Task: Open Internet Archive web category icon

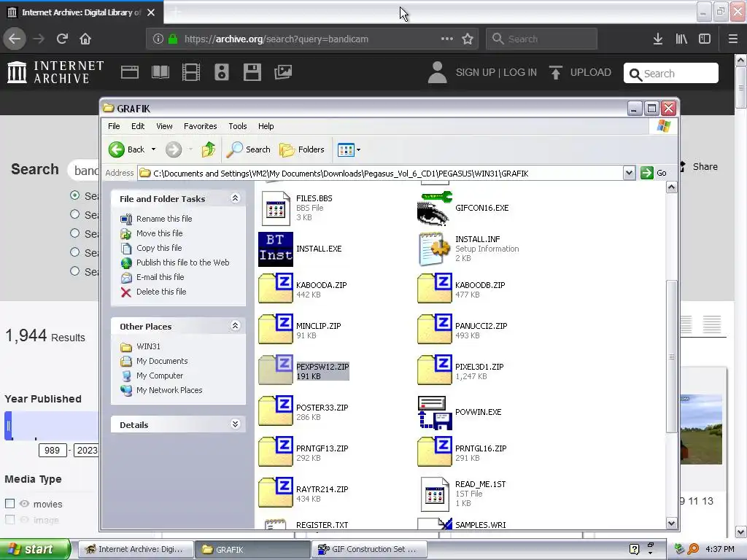Action: [x=130, y=72]
